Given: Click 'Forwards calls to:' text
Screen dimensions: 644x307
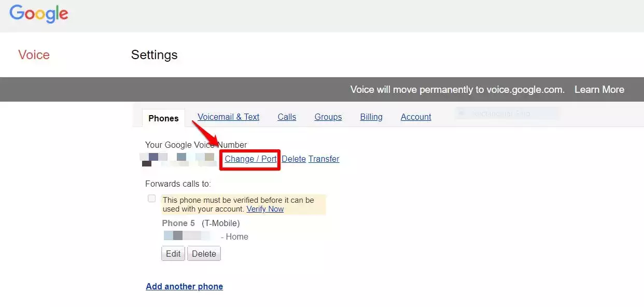Looking at the screenshot, I should (178, 184).
